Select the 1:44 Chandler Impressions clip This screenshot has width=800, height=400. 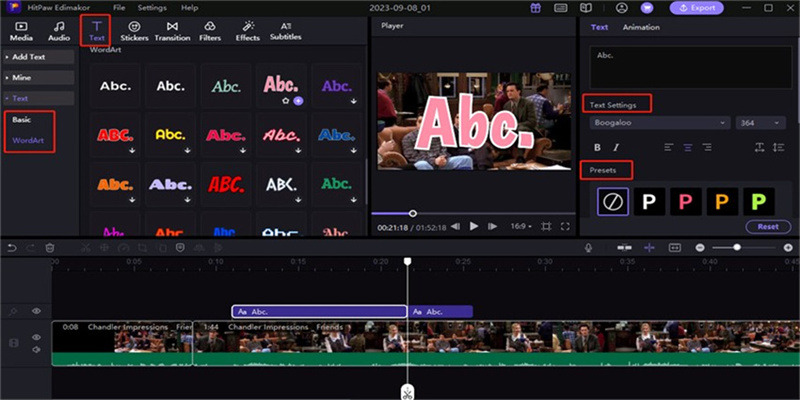(x=496, y=343)
